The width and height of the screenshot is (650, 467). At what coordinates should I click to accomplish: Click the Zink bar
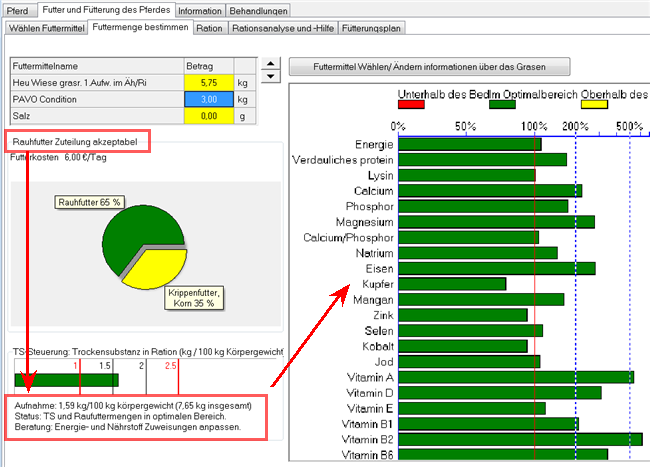coord(463,315)
